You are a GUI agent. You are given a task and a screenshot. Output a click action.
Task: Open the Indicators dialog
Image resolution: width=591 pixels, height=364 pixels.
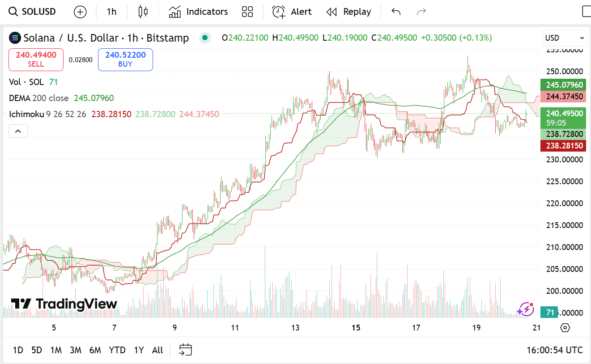pyautogui.click(x=198, y=12)
